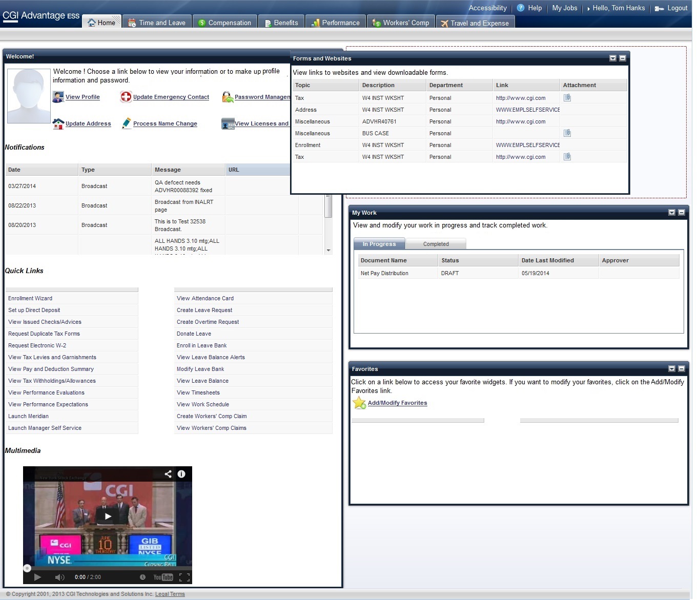Open the Enrollment Wizard quick link
Image resolution: width=700 pixels, height=600 pixels.
click(x=30, y=298)
